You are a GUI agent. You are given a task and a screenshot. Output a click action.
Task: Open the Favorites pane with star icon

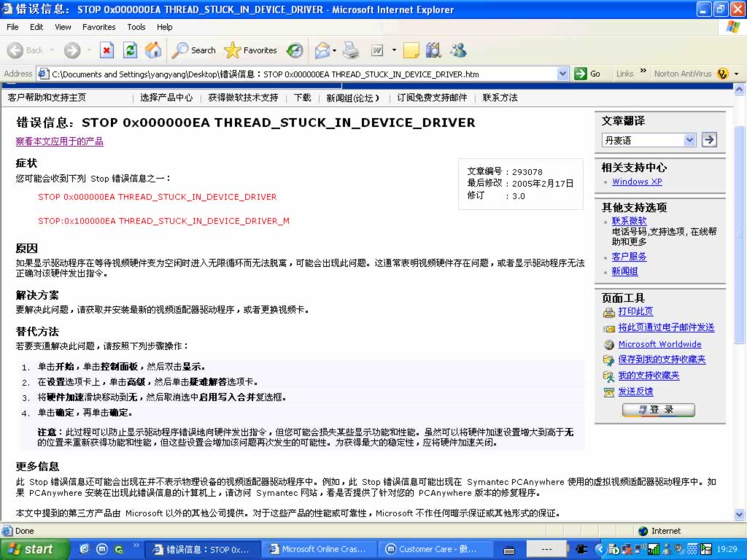pyautogui.click(x=251, y=50)
